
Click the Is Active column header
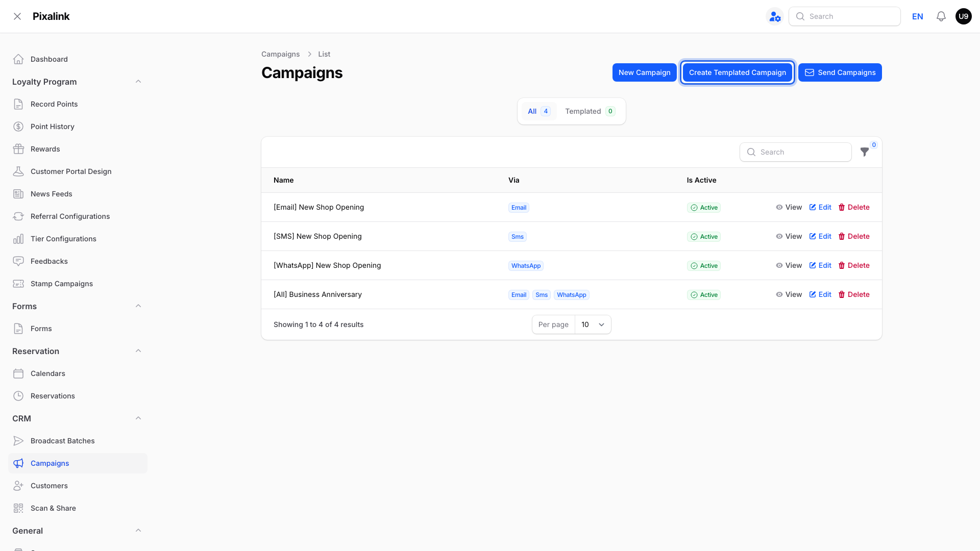[x=701, y=180]
